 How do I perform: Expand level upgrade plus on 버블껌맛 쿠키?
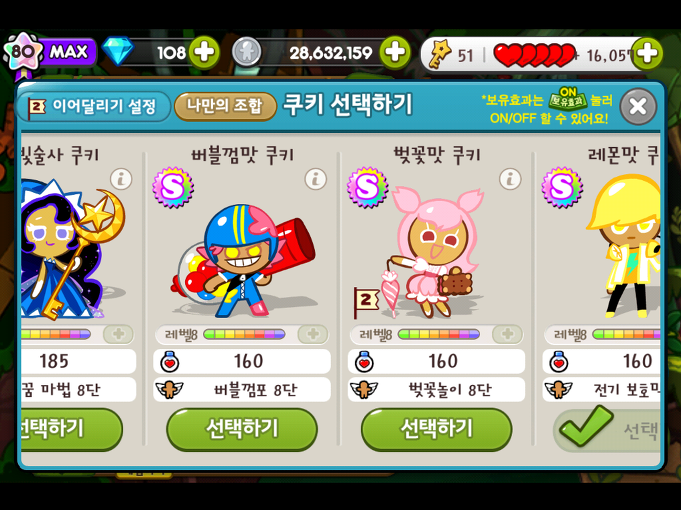(313, 334)
